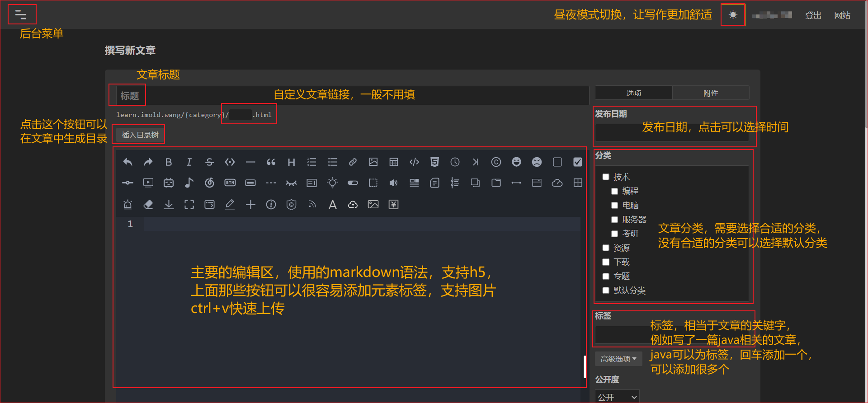
Task: Apply italic formatting
Action: 189,162
